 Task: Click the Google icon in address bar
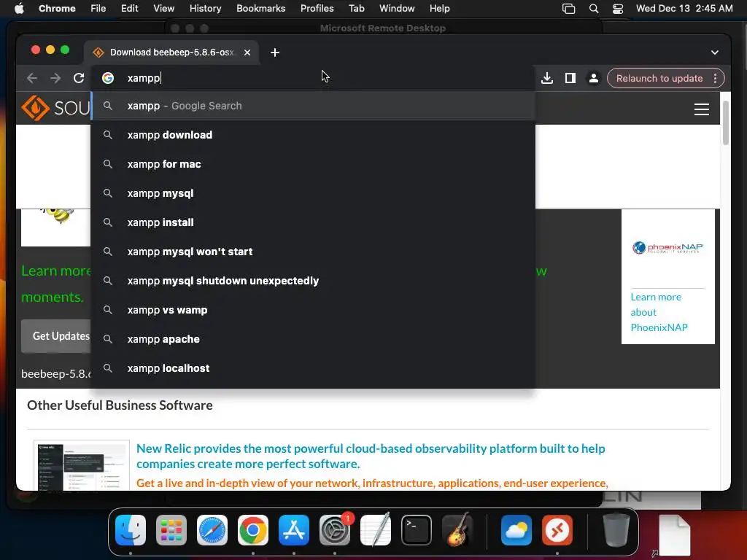click(108, 78)
